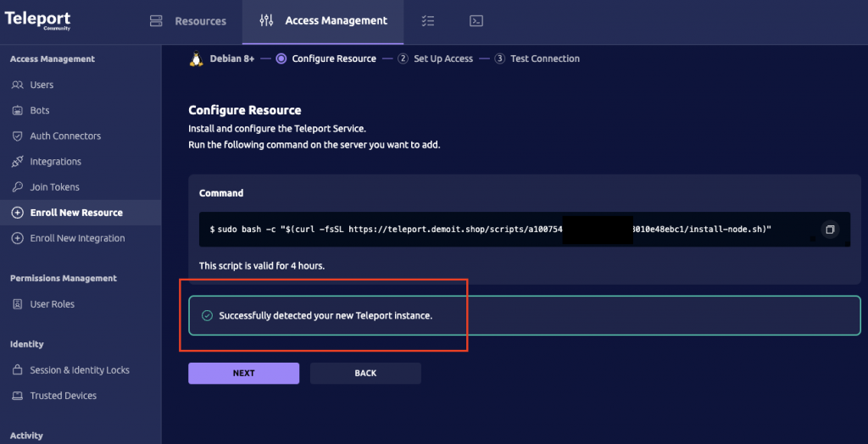This screenshot has height=444, width=868.
Task: Click the sudo bash command text
Action: point(490,229)
